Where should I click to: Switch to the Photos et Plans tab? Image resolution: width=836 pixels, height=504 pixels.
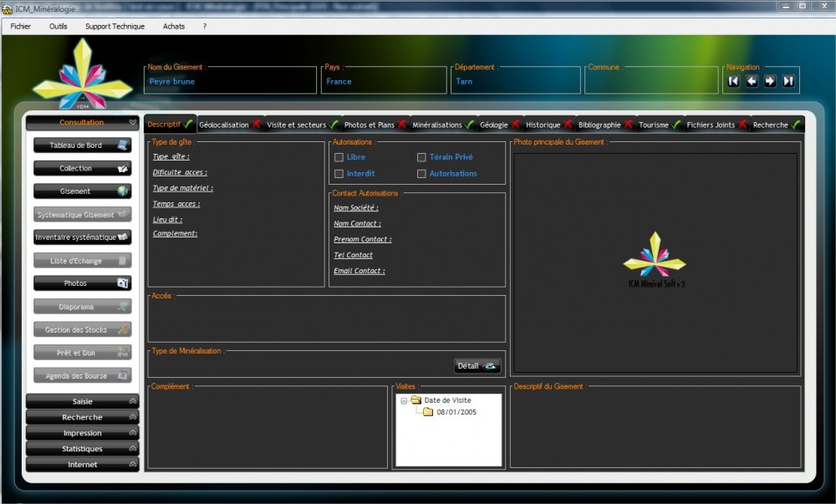375,125
